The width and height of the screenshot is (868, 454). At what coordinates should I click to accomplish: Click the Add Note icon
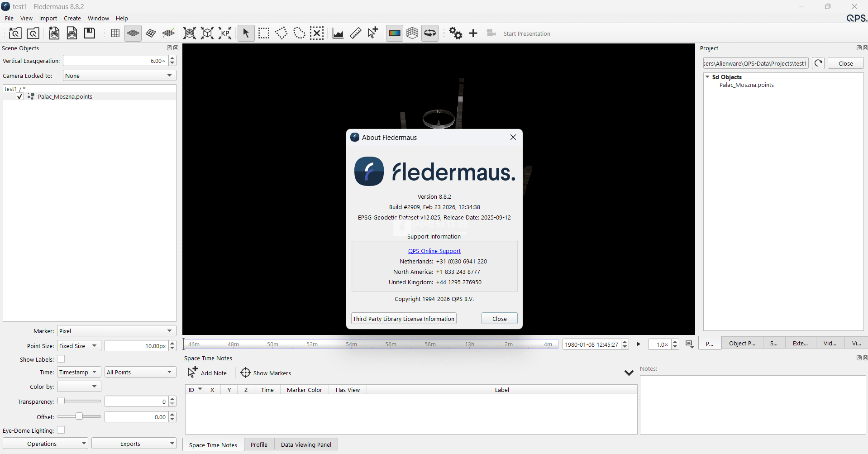193,373
